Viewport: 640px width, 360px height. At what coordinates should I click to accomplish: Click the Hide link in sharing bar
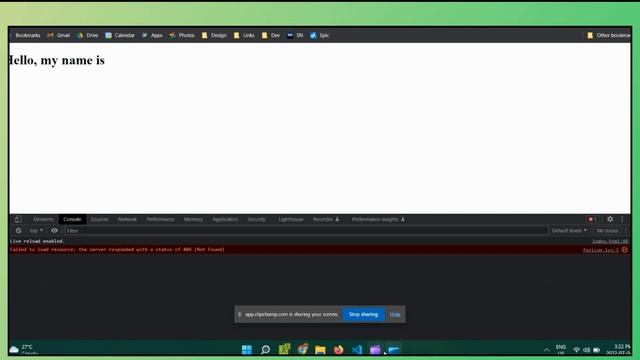[x=395, y=314]
